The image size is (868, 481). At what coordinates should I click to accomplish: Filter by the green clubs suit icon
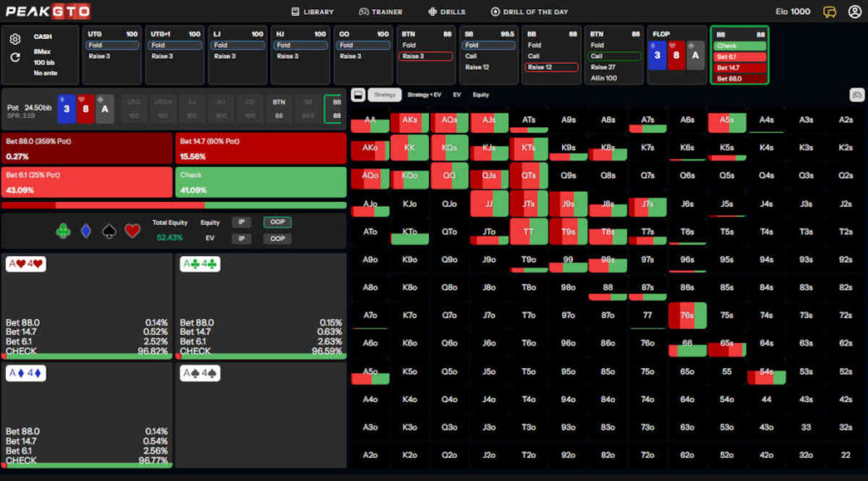click(63, 231)
